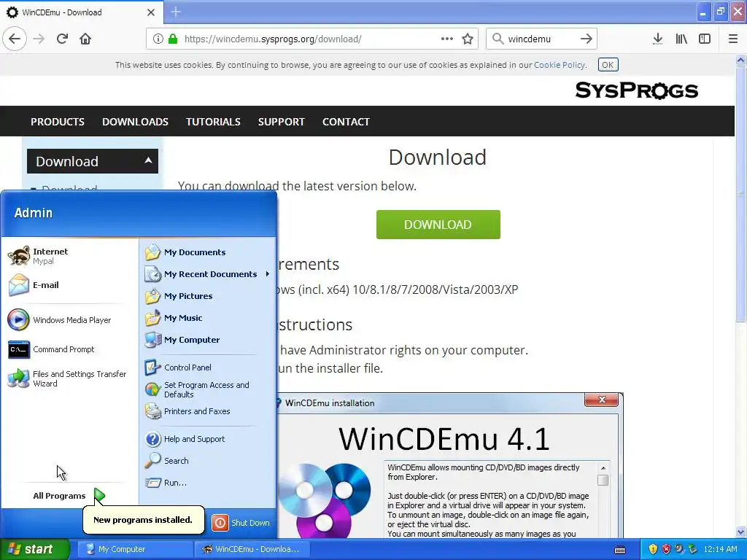Open CONTACT navigation item
Image resolution: width=747 pixels, height=560 pixels.
pos(346,122)
